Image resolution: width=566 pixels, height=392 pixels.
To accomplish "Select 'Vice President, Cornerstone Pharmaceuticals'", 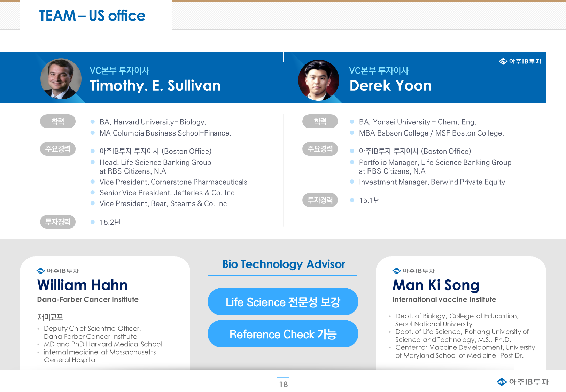I will (x=173, y=182).
